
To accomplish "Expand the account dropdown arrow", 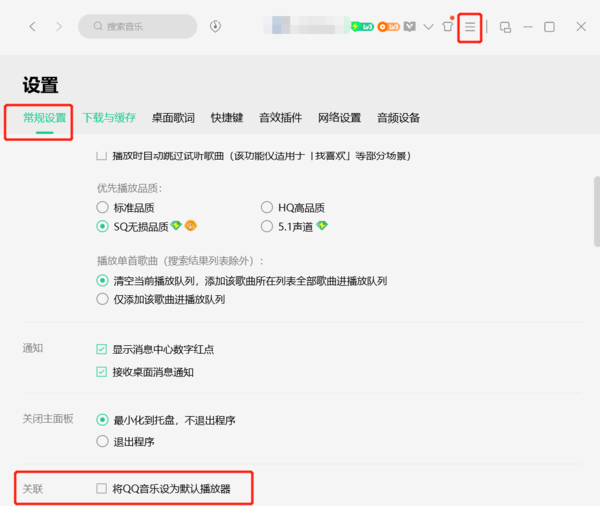I will tap(429, 26).
